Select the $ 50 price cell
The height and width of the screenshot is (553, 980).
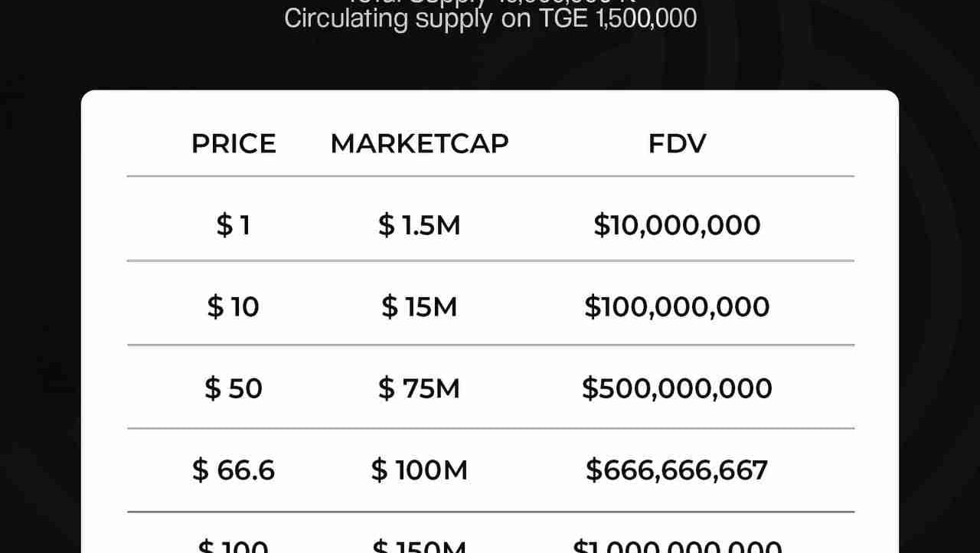(x=234, y=388)
